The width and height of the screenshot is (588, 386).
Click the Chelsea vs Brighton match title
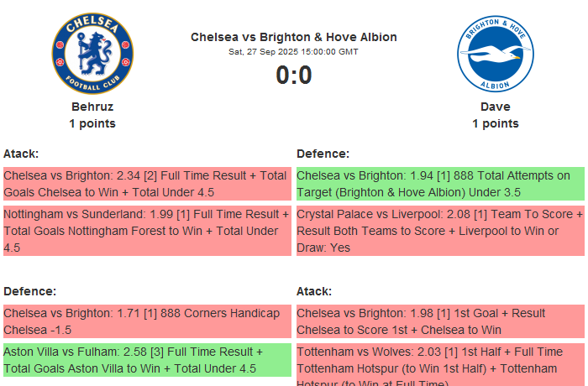click(x=294, y=37)
